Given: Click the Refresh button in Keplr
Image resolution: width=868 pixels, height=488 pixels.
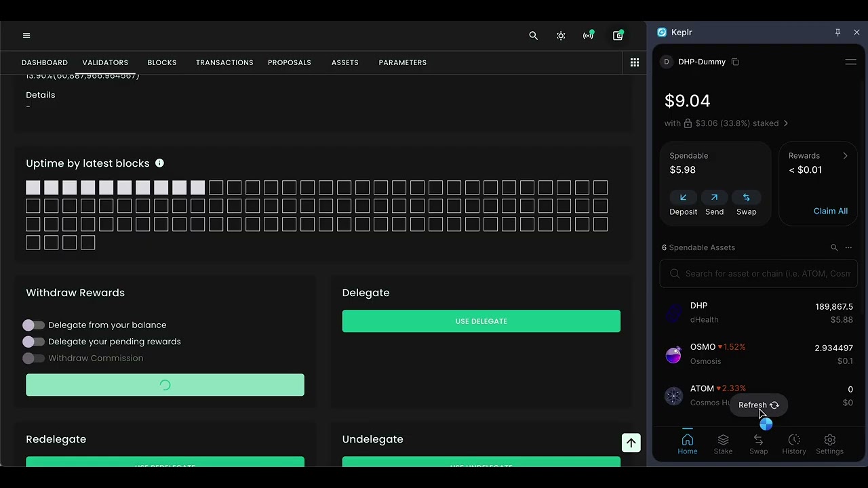Looking at the screenshot, I should coord(759,405).
